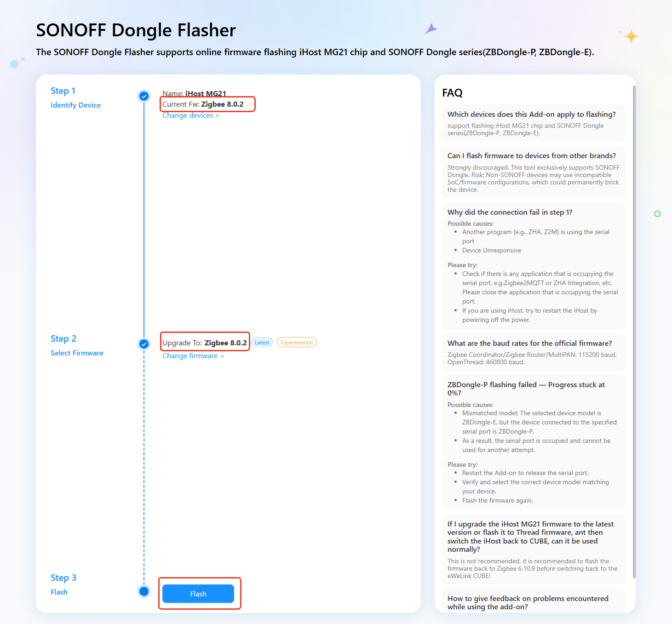The width and height of the screenshot is (672, 624).
Task: Start flashing with the blue Flash button
Action: click(198, 594)
